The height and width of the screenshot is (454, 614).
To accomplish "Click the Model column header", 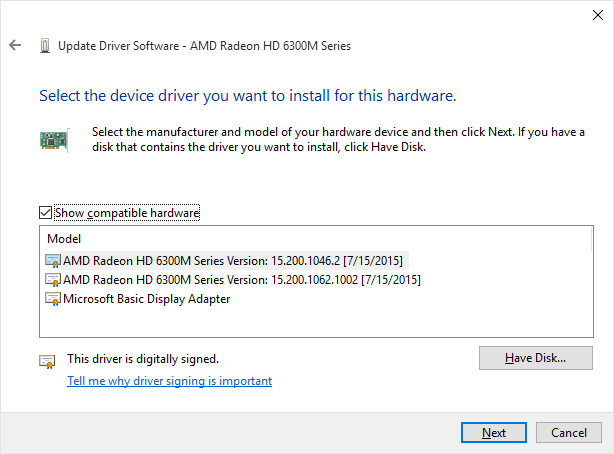I will click(x=64, y=239).
